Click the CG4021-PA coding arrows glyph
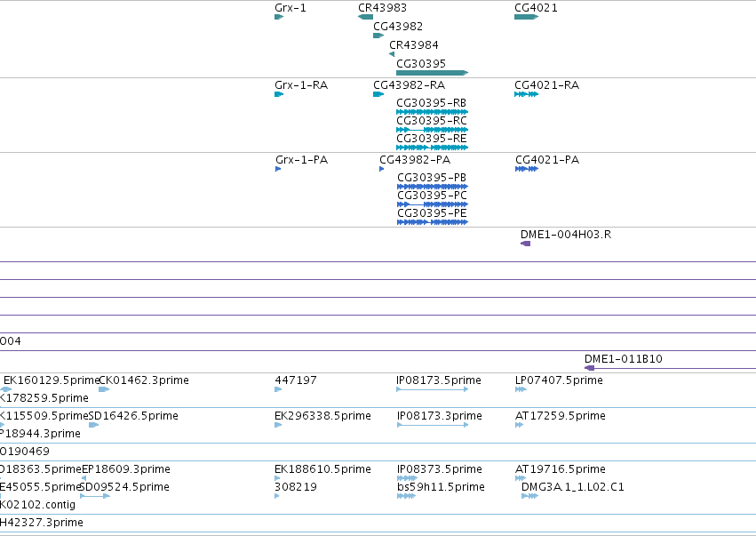This screenshot has width=756, height=536. coord(527,169)
